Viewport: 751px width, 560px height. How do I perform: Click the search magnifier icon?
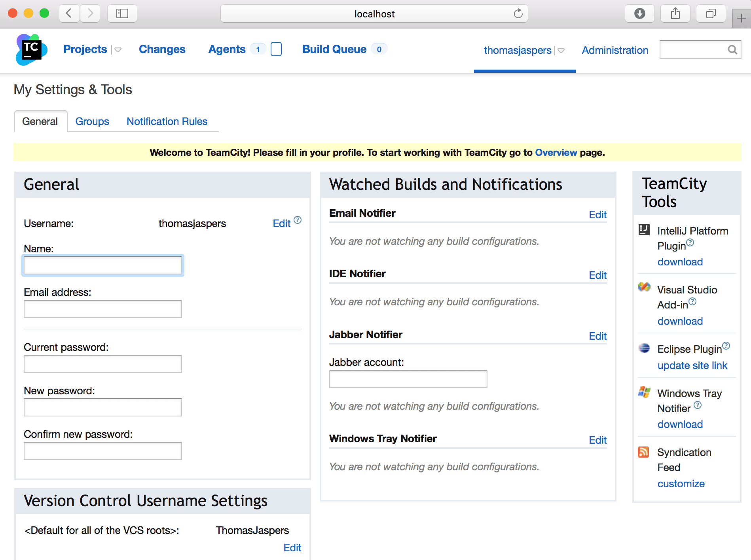[732, 50]
